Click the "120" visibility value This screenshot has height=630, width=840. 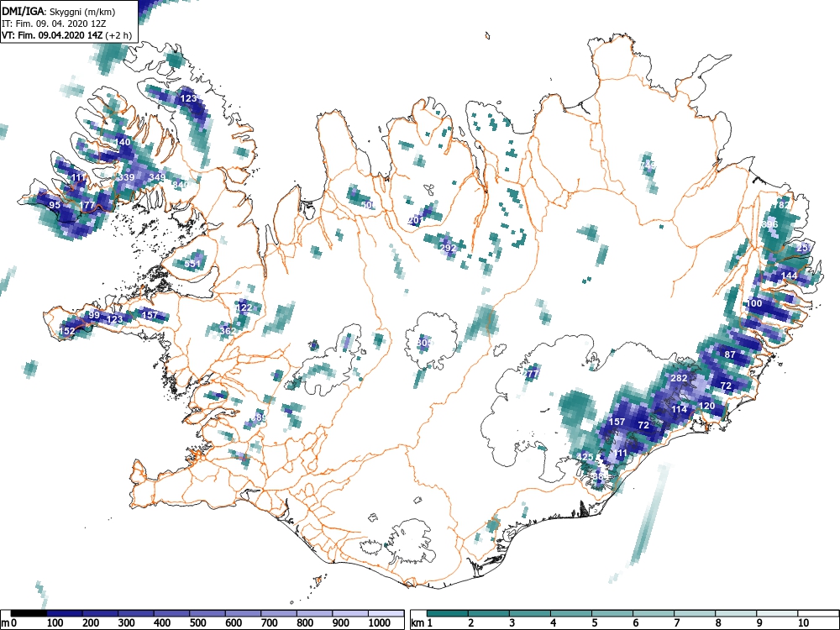[707, 406]
